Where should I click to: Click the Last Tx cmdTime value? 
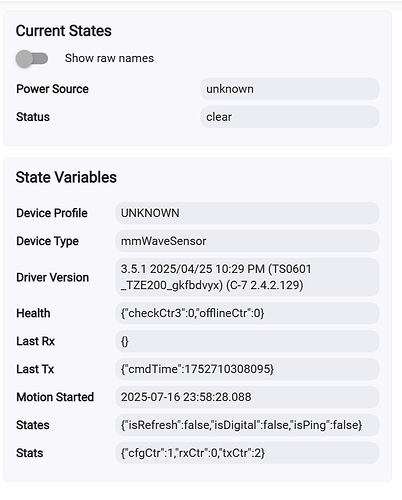click(x=247, y=369)
